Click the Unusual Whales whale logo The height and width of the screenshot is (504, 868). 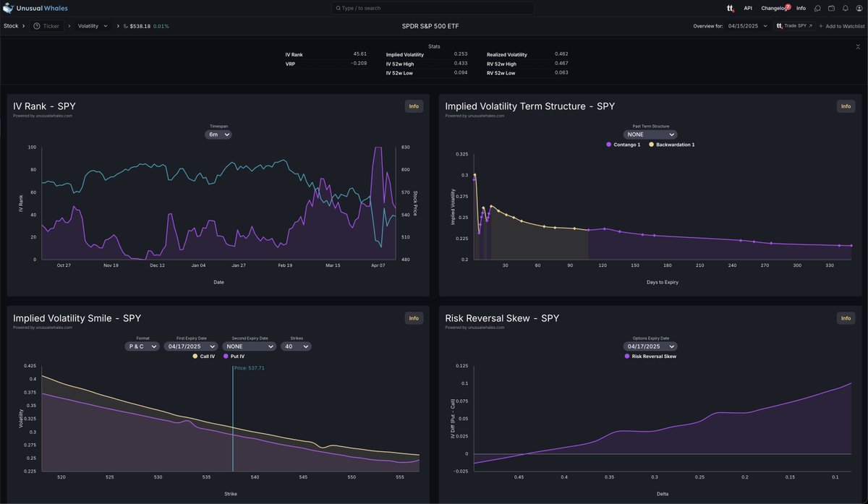9,8
